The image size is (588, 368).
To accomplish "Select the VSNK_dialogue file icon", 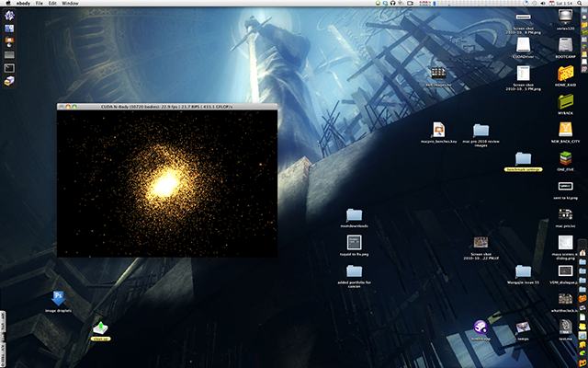I will click(566, 270).
